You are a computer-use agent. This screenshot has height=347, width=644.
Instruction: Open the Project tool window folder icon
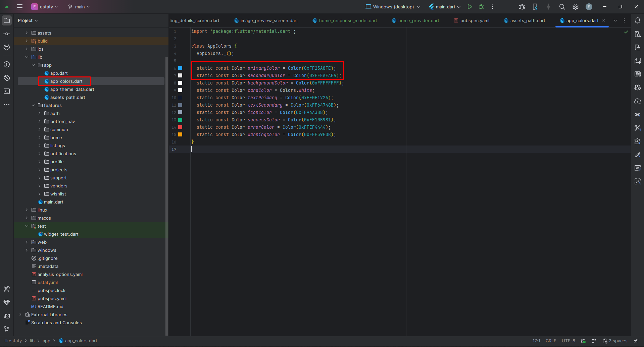pyautogui.click(x=7, y=20)
